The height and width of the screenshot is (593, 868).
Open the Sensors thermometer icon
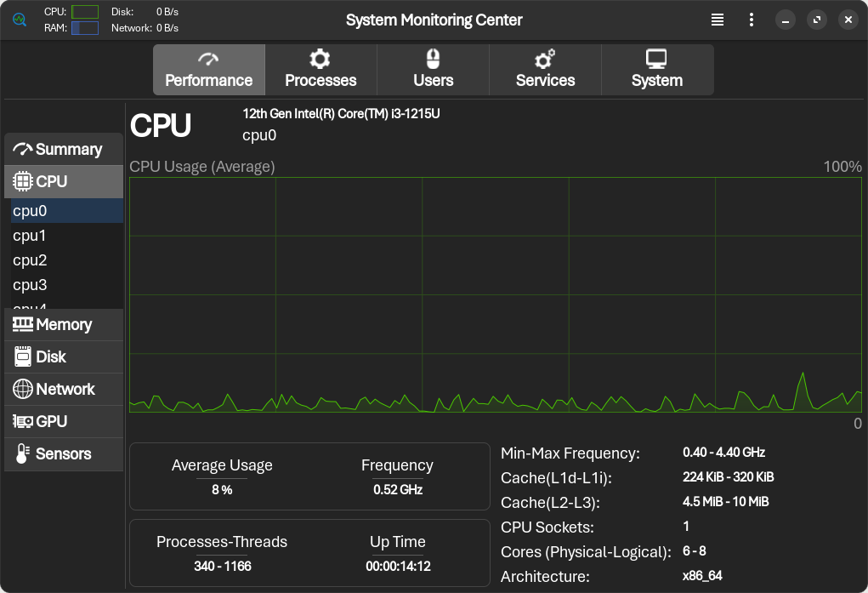[x=23, y=453]
